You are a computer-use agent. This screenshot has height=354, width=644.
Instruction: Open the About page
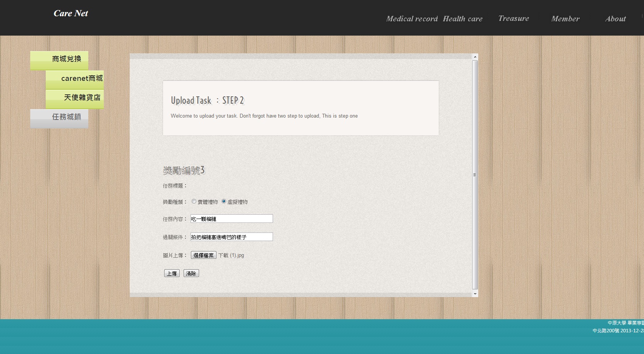[615, 19]
